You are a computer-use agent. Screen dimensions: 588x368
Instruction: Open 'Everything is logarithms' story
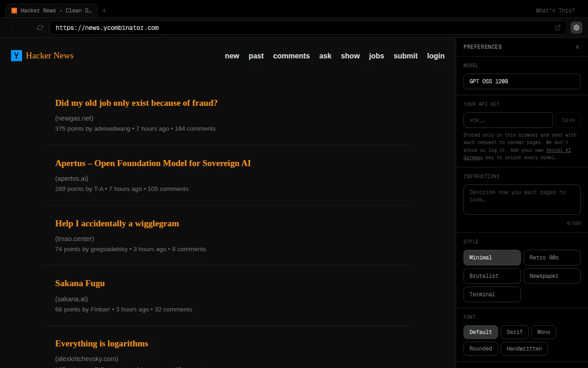click(x=102, y=344)
